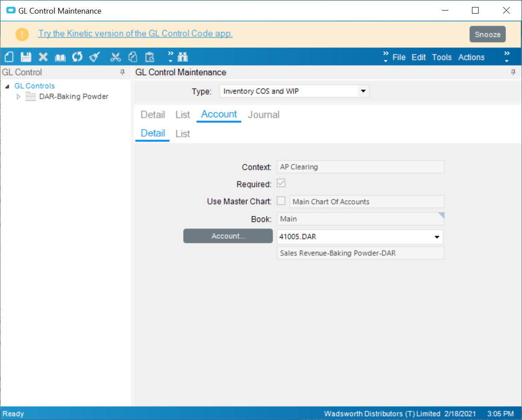This screenshot has width=522, height=420.
Task: Open the 41005.DAR account dropdown arrow
Action: (437, 237)
